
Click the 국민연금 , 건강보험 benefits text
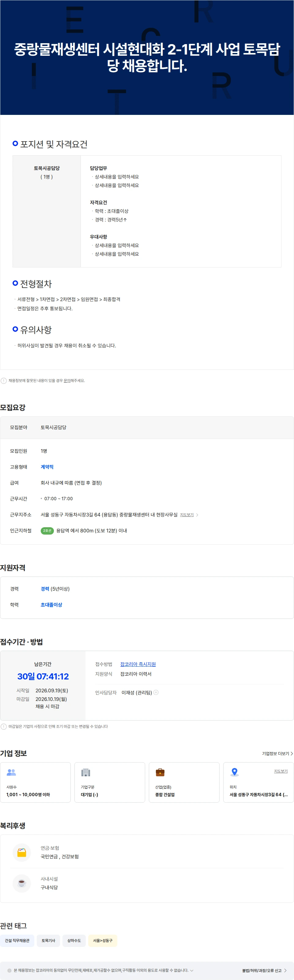click(60, 856)
